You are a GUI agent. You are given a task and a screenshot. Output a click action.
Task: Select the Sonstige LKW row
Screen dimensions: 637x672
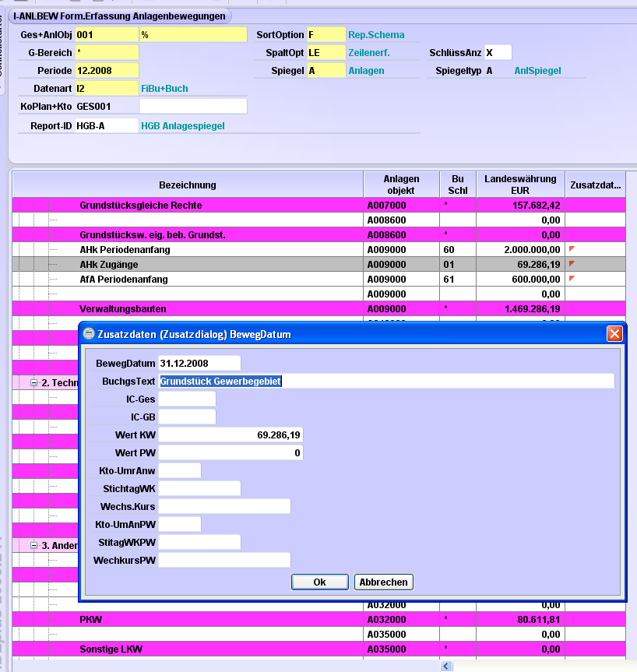[319, 649]
